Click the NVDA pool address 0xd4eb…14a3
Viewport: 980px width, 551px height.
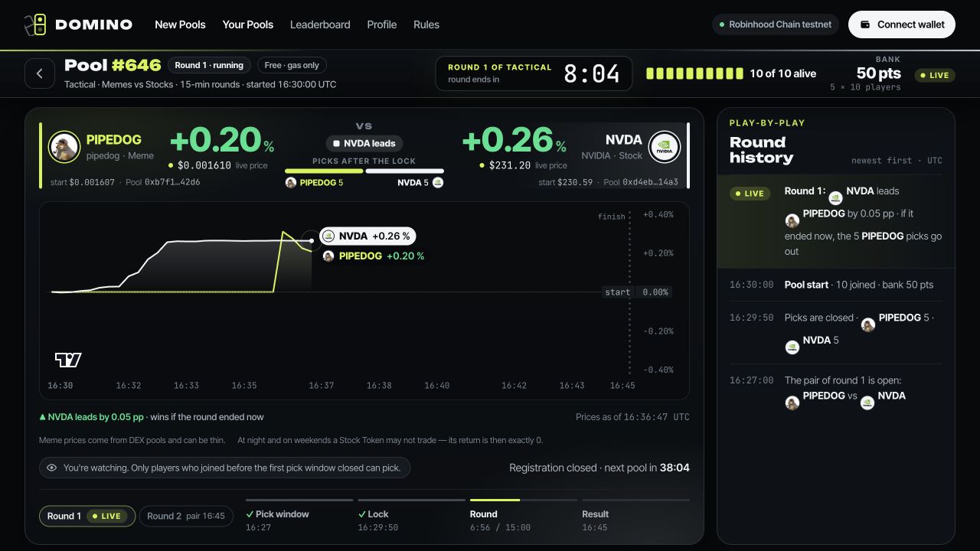click(651, 183)
